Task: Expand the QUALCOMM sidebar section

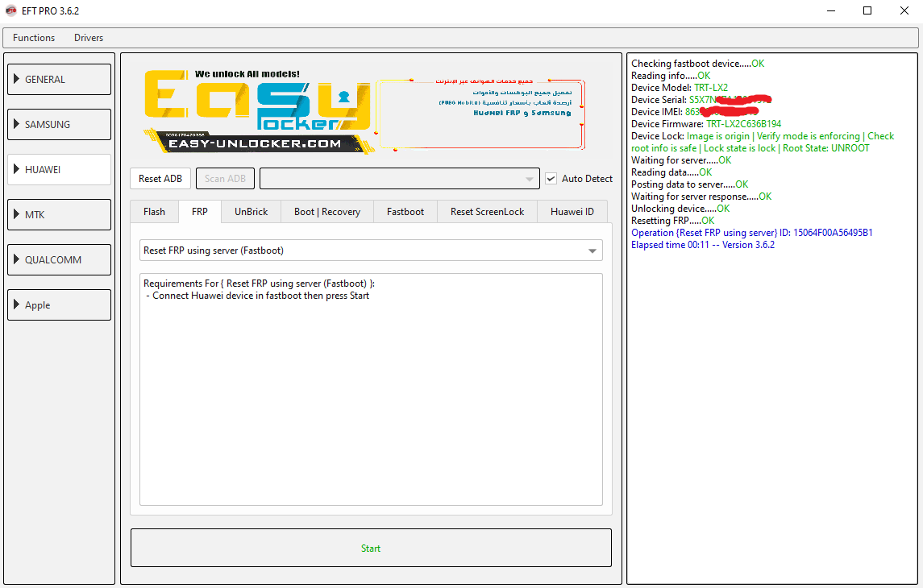Action: (59, 260)
